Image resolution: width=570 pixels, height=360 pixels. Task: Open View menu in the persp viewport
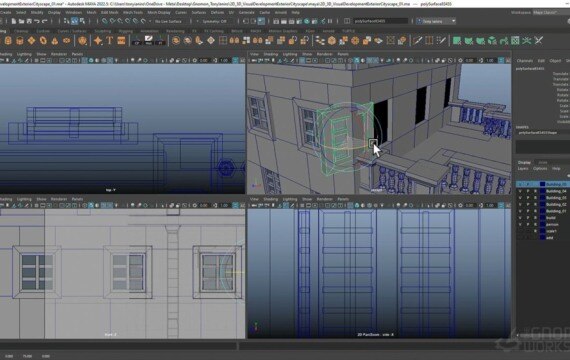pos(254,54)
